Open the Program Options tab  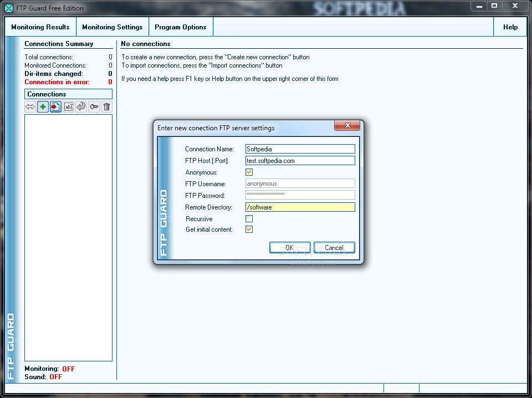pyautogui.click(x=181, y=27)
